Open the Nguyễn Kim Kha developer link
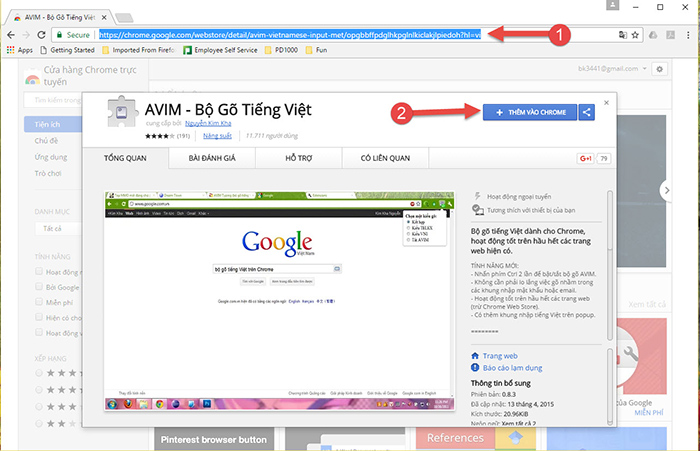This screenshot has height=451, width=700. pos(208,123)
